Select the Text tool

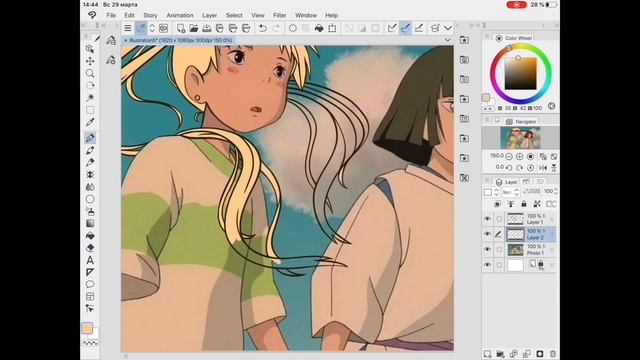(90, 260)
